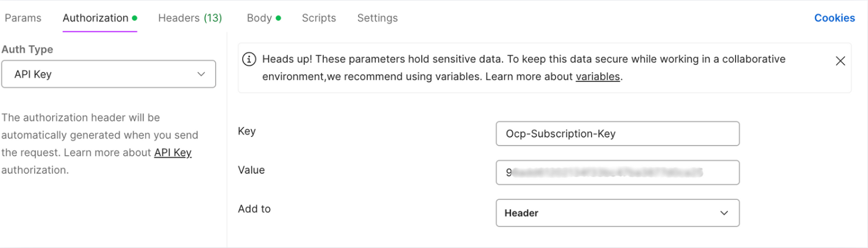Click the Add to field label
This screenshot has width=868, height=248.
tap(254, 209)
